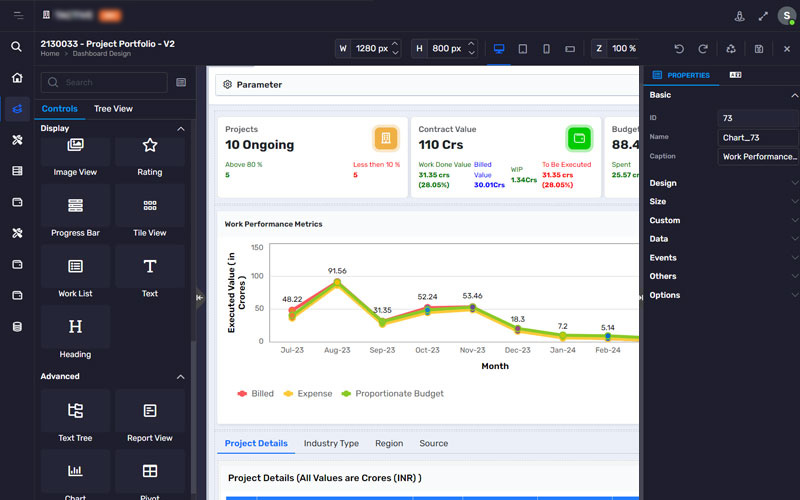This screenshot has width=800, height=500.
Task: Add a Work List control
Action: pyautogui.click(x=75, y=272)
